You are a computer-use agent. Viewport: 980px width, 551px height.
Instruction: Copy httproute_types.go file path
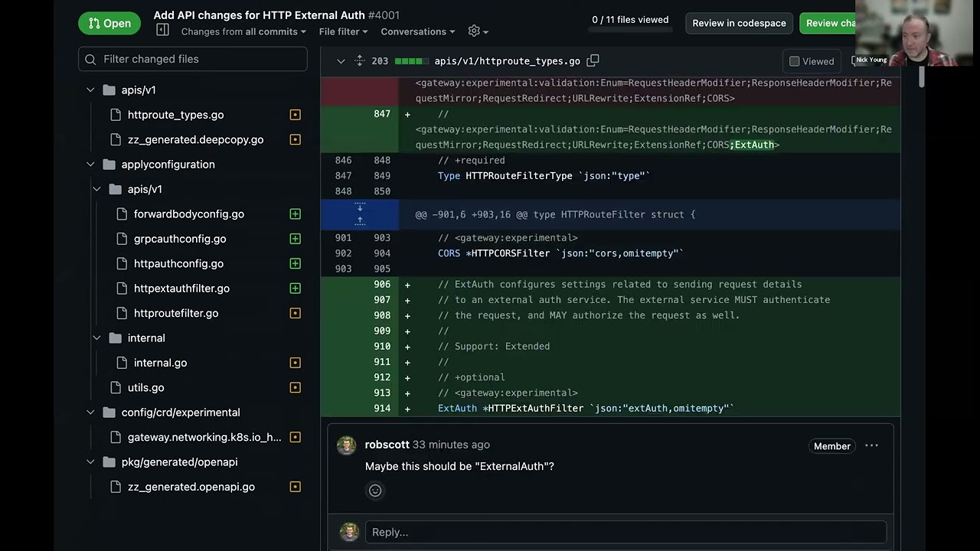click(x=593, y=60)
